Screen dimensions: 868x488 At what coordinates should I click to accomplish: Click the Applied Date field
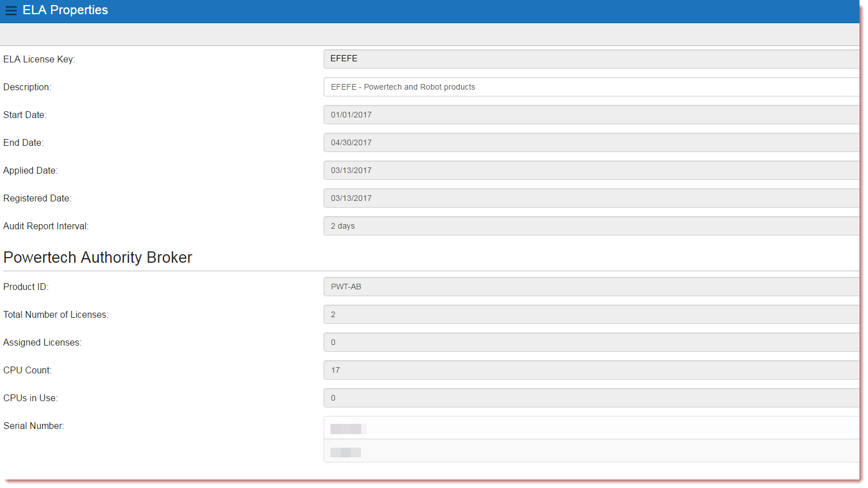coord(592,170)
